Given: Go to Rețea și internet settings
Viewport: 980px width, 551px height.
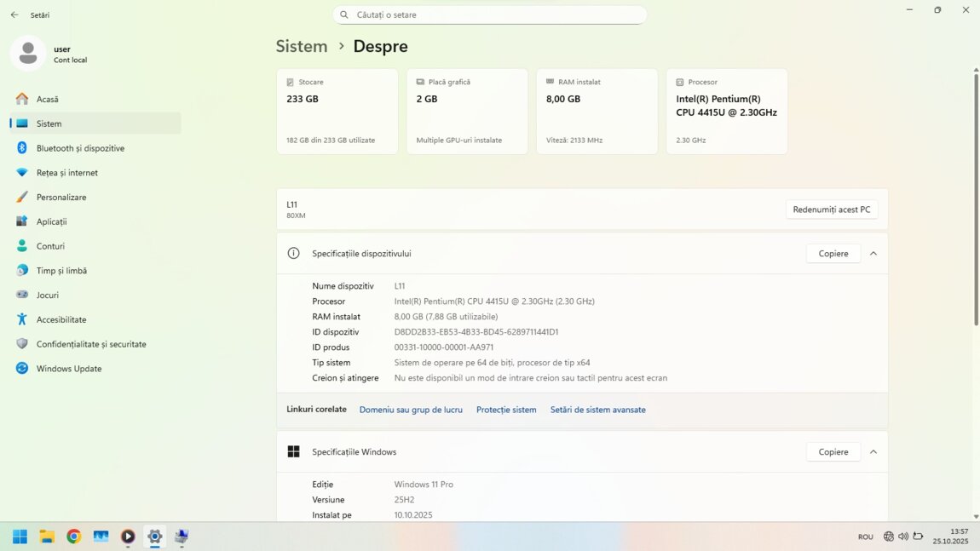Looking at the screenshot, I should point(66,173).
